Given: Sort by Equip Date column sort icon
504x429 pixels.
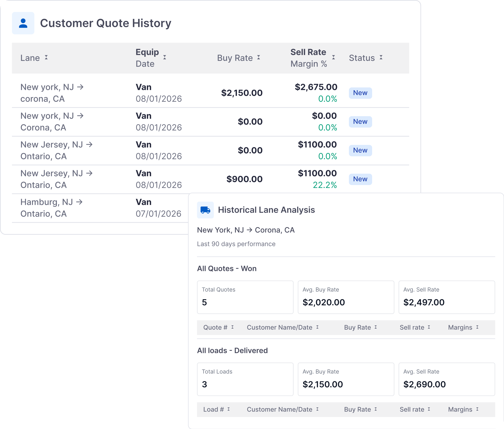Looking at the screenshot, I should coord(165,57).
